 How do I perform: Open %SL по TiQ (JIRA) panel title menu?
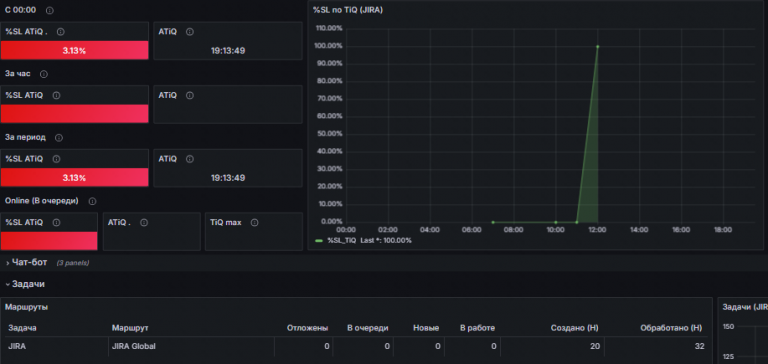348,10
